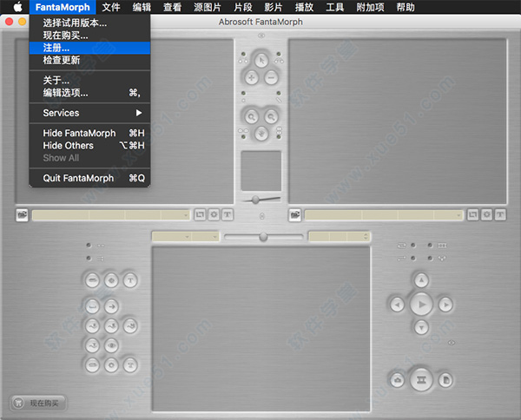The image size is (521, 420).
Task: Choose the delete key dot minus tool
Action: point(271,78)
